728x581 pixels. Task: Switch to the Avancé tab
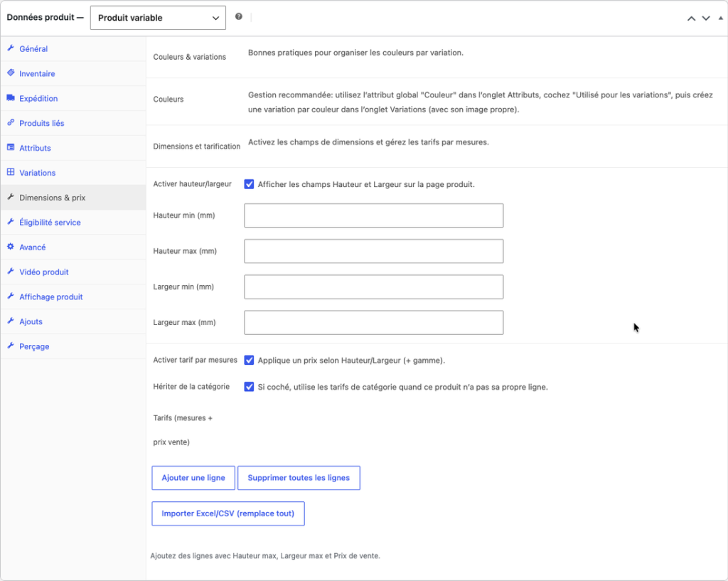(73, 247)
